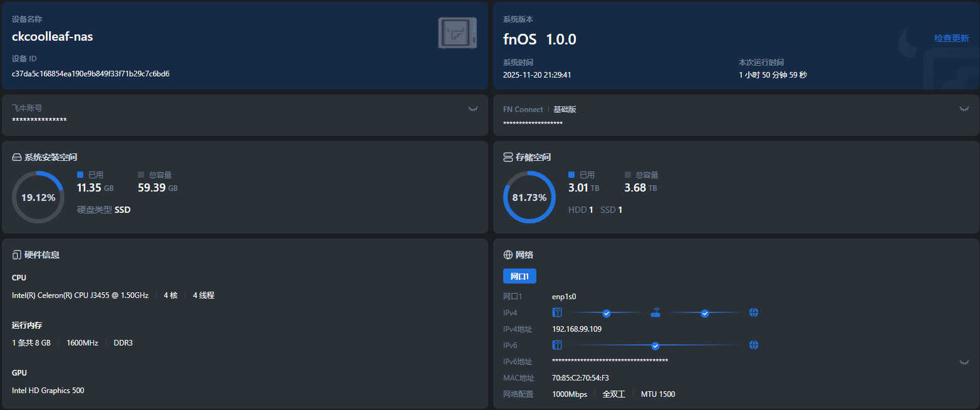
Task: Click the 存储空间 storage icon
Action: [508, 157]
